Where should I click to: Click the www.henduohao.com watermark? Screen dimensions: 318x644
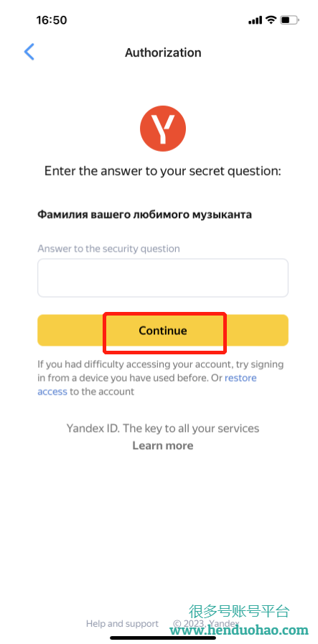pos(239,630)
